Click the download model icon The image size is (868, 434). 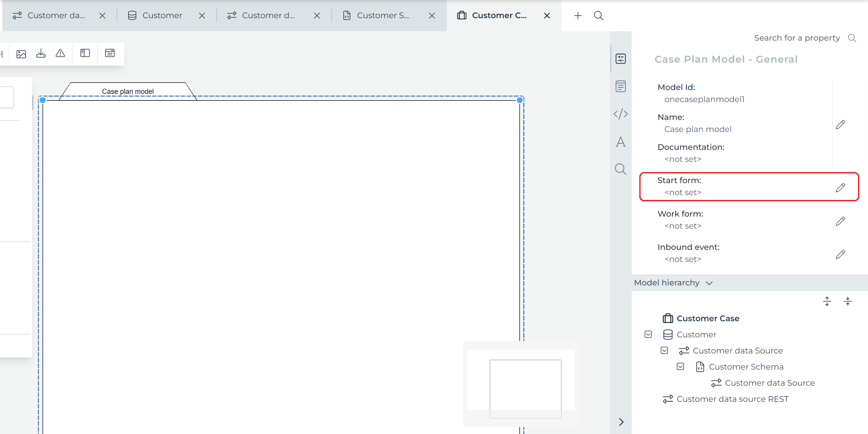pos(40,53)
